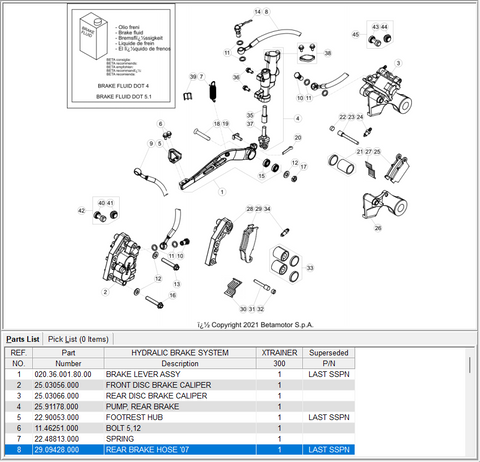Click callout number 36 in the diagram
The image size is (480, 462).
pos(236,77)
